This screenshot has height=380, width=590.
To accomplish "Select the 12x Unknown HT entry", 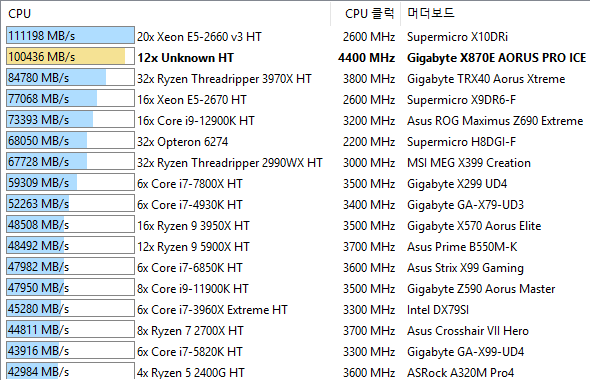I will click(x=185, y=58).
